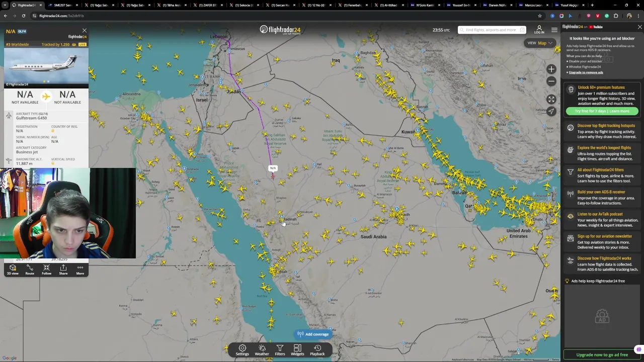Expand the VIEW Map dropdown
The image size is (644, 362).
540,43
